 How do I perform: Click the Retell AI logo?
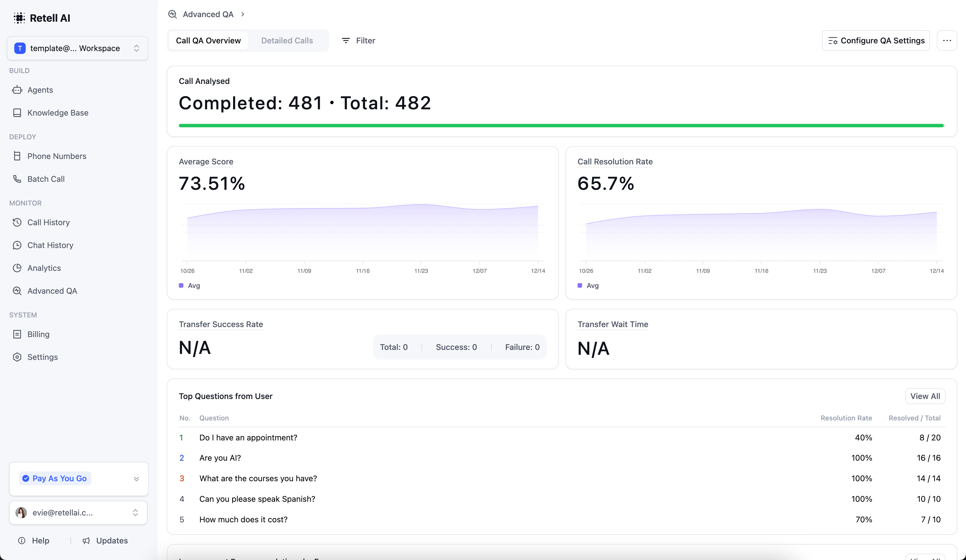[x=42, y=18]
